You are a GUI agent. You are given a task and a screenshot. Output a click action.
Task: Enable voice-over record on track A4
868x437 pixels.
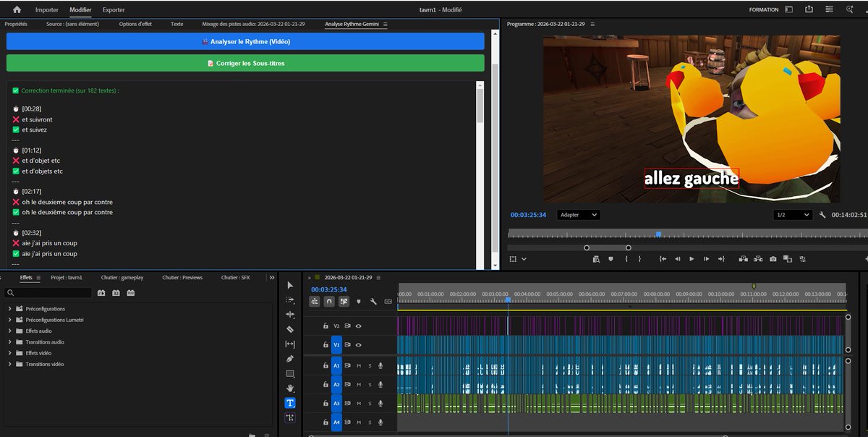pos(380,423)
